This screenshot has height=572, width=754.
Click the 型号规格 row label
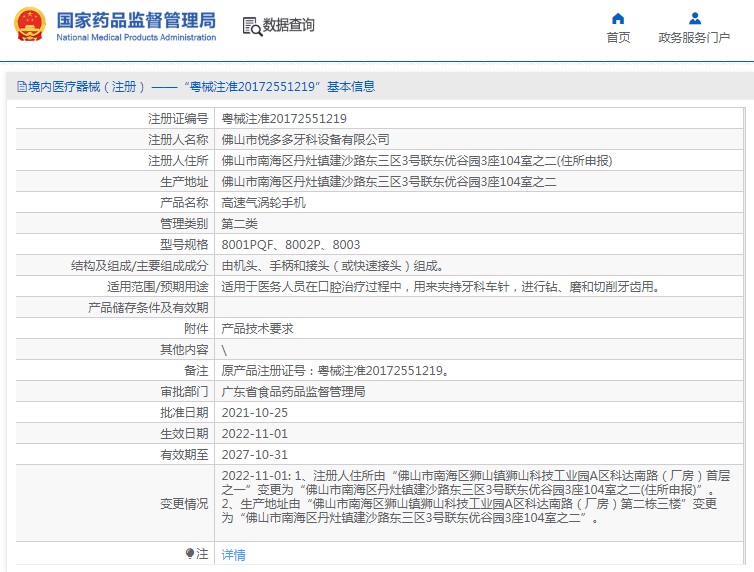coord(184,245)
